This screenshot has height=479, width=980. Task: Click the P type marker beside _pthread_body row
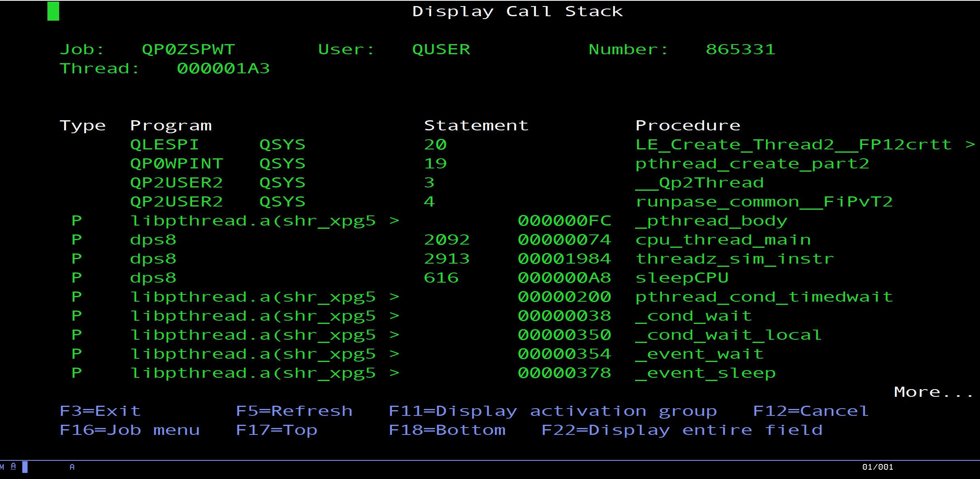point(77,221)
